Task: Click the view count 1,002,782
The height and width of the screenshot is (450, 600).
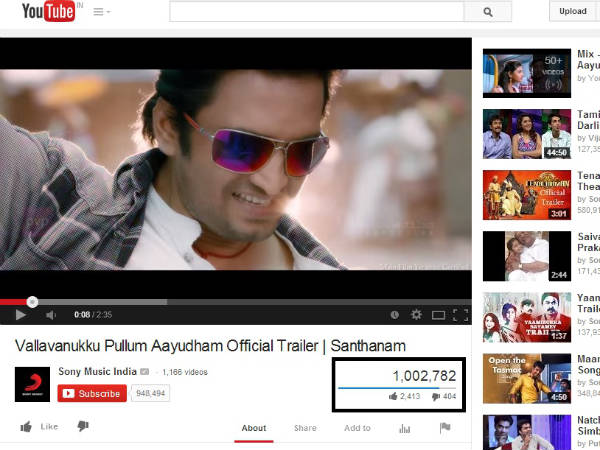Action: coord(424,376)
